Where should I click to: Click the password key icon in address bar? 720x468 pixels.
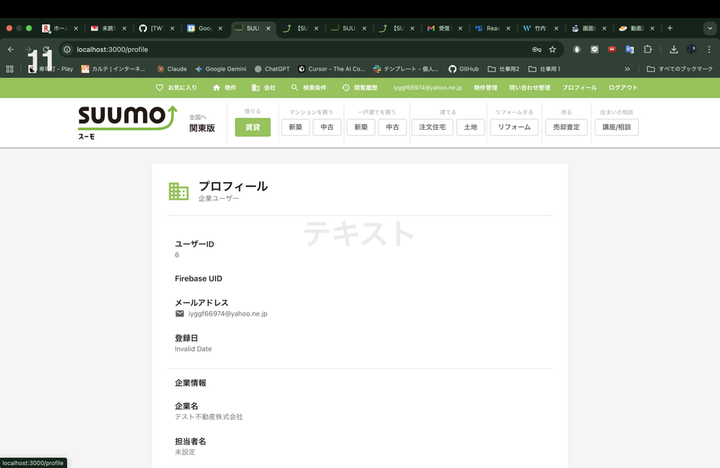pyautogui.click(x=536, y=49)
